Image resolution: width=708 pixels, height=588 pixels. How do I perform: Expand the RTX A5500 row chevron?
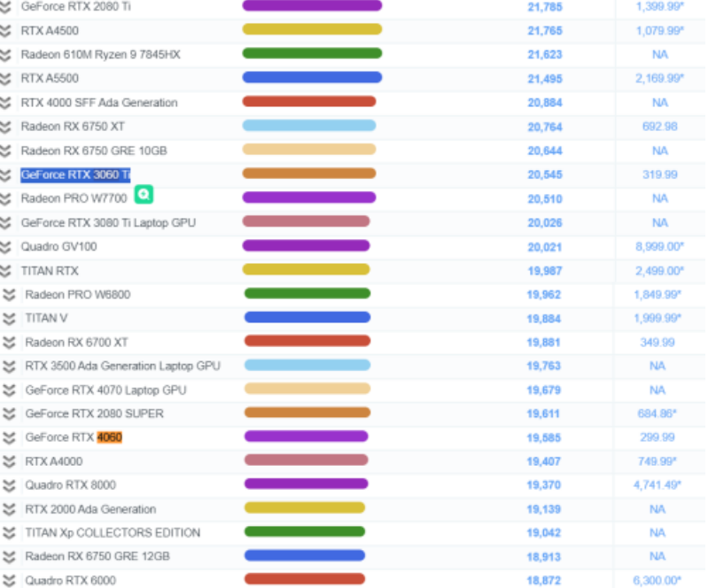click(5, 79)
